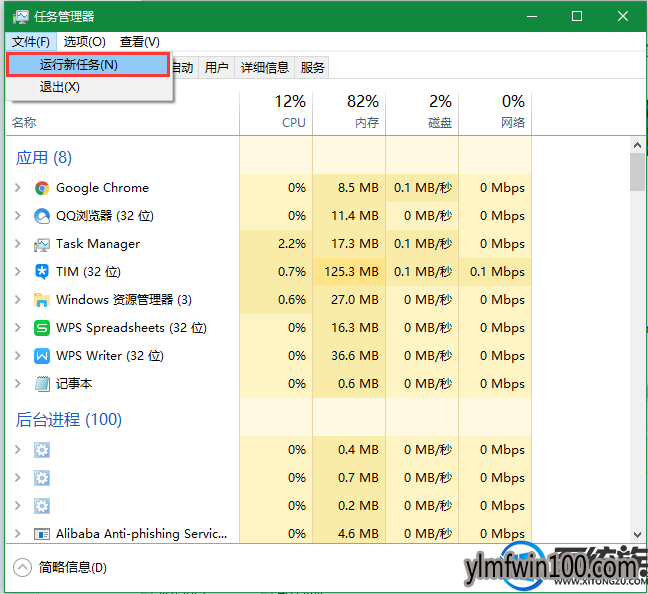Image resolution: width=648 pixels, height=594 pixels.
Task: Click the 4.6 MB cell for Alibaba service
Action: [349, 534]
